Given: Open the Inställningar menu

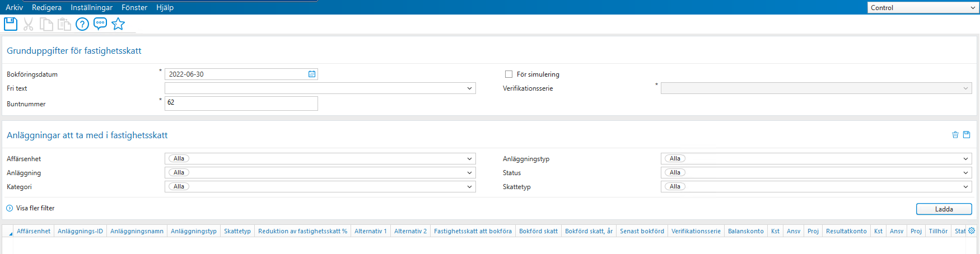Looking at the screenshot, I should 91,7.
